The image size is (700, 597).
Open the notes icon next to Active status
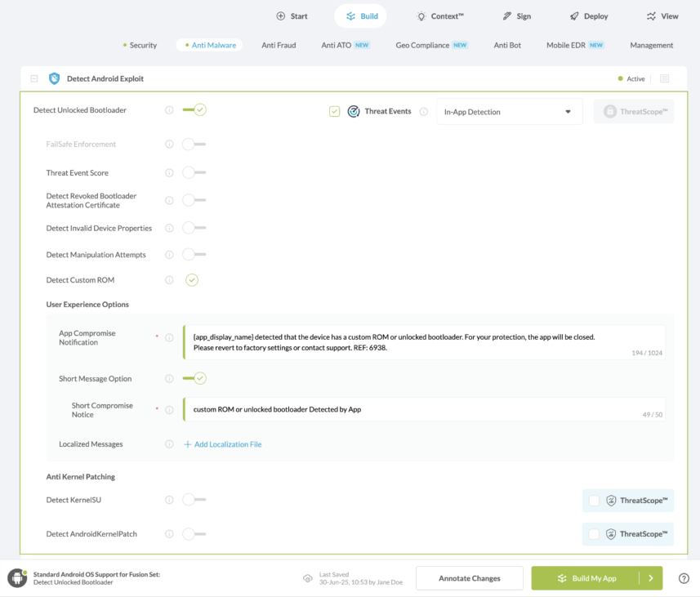664,78
